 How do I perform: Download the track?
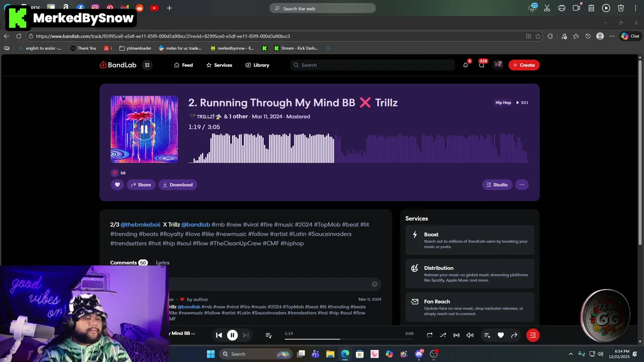click(x=178, y=185)
